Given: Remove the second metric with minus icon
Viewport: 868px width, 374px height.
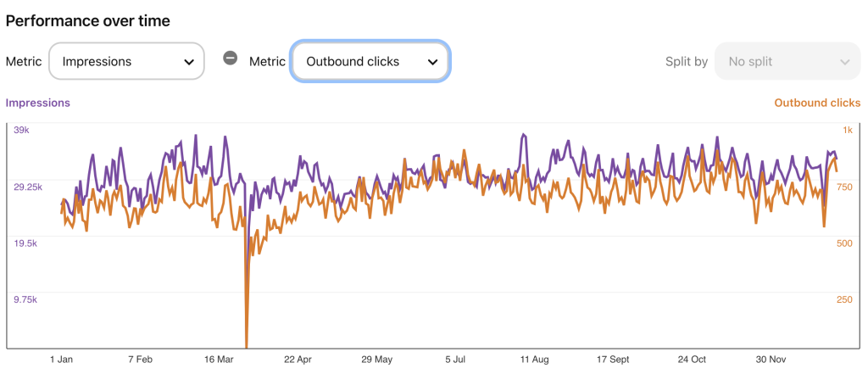Looking at the screenshot, I should click(x=230, y=59).
